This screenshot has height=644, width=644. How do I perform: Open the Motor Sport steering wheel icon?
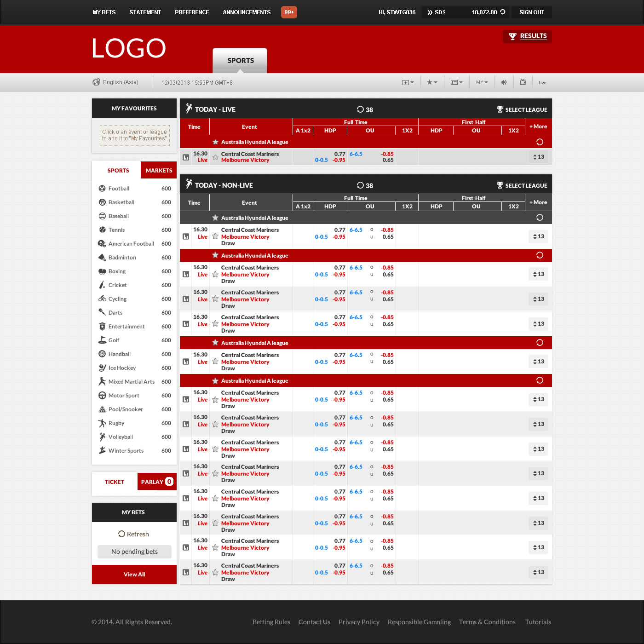pos(102,396)
